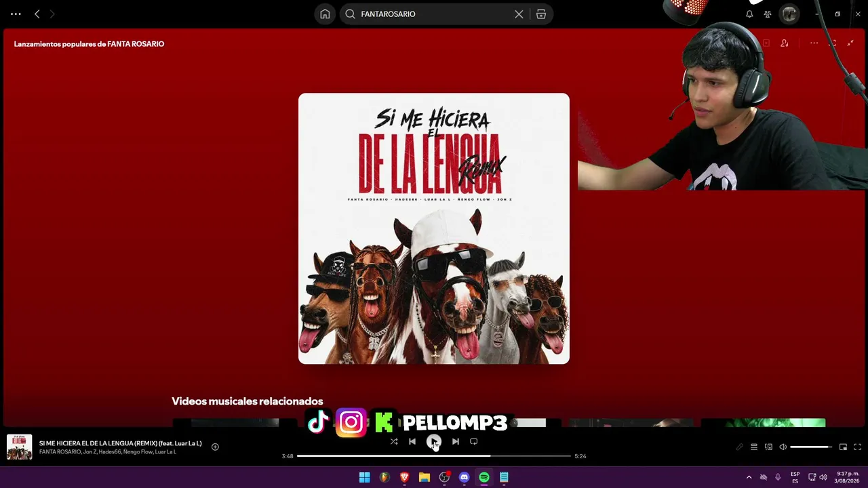Toggle repeat mode
868x488 pixels.
pos(474,442)
